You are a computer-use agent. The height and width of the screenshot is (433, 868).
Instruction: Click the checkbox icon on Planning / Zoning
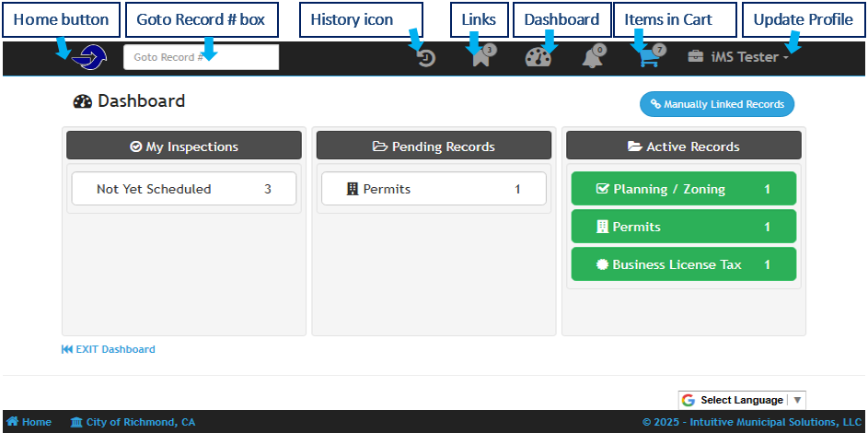[602, 189]
